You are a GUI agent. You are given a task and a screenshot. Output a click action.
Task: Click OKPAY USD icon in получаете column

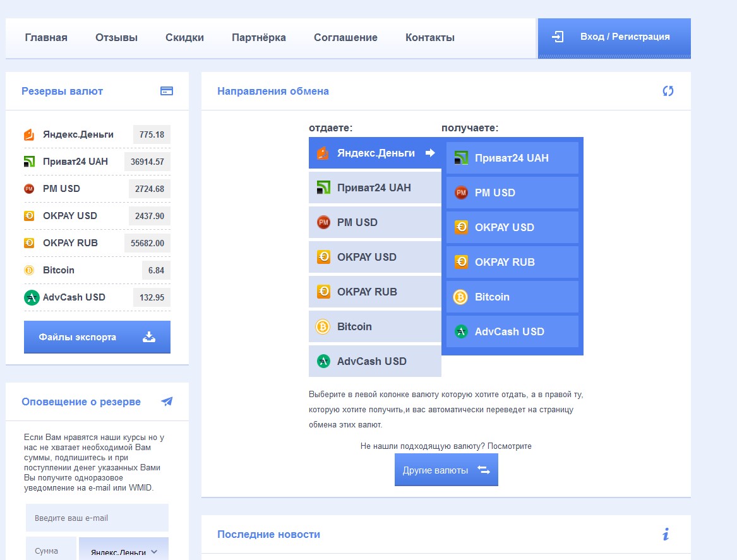(x=461, y=227)
